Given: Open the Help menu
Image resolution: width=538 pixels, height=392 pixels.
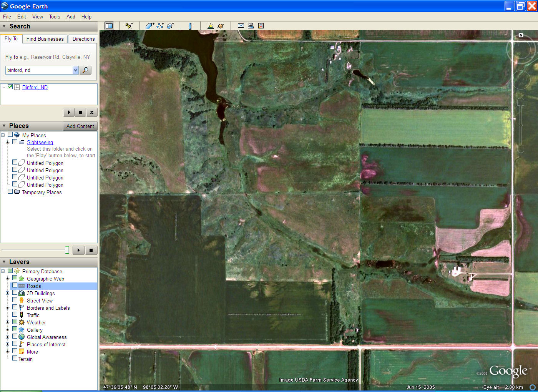Looking at the screenshot, I should pos(86,17).
